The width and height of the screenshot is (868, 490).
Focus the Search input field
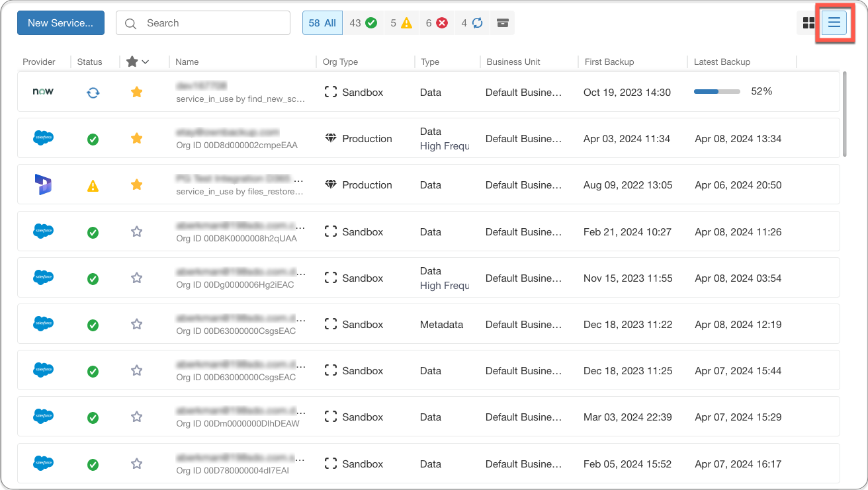point(203,23)
